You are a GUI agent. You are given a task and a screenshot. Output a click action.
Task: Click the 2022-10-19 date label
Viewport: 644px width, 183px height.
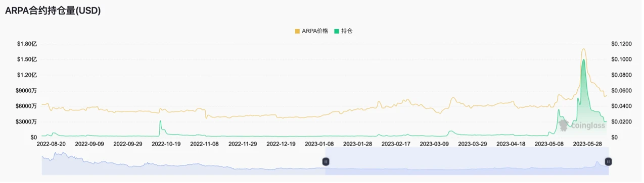(166, 144)
